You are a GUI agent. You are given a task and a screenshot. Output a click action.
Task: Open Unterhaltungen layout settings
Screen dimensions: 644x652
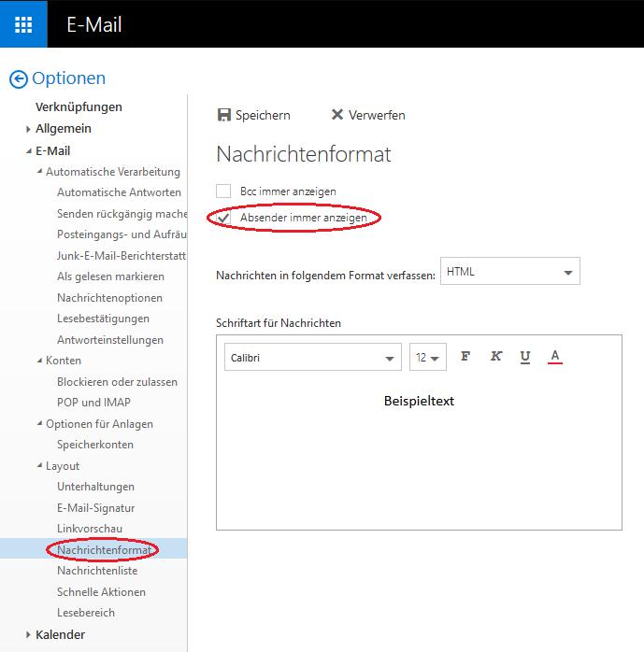[95, 487]
